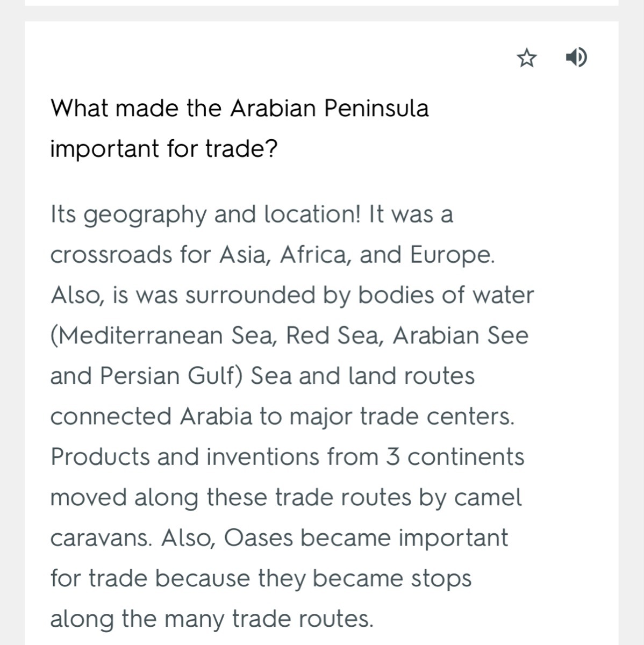Click the phrase 'camel caravans' in the answer
This screenshot has width=644, height=645.
(487, 498)
